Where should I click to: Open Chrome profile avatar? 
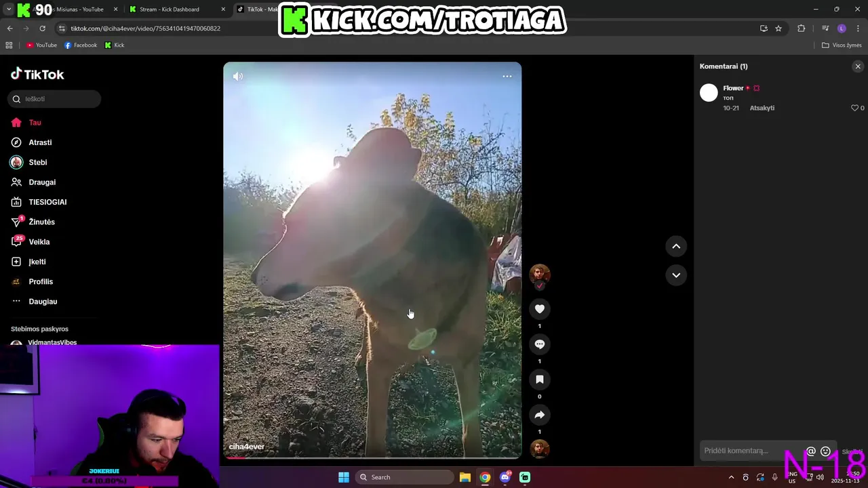(x=842, y=28)
